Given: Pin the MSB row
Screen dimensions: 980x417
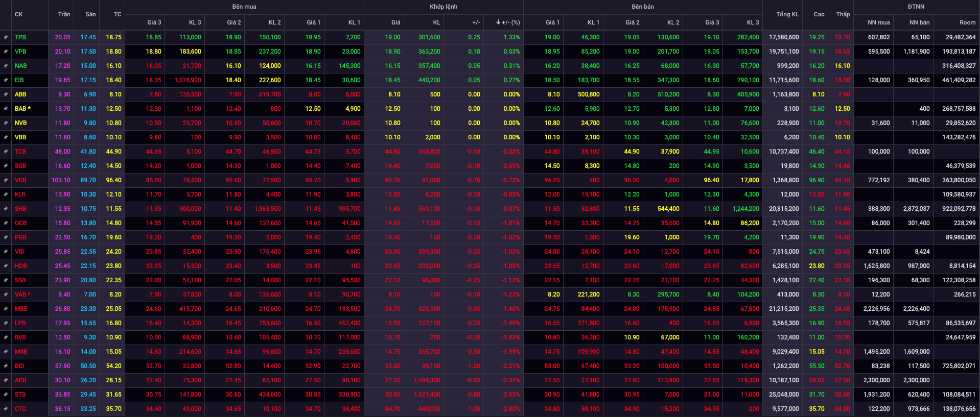Looking at the screenshot, I should 6,352.
